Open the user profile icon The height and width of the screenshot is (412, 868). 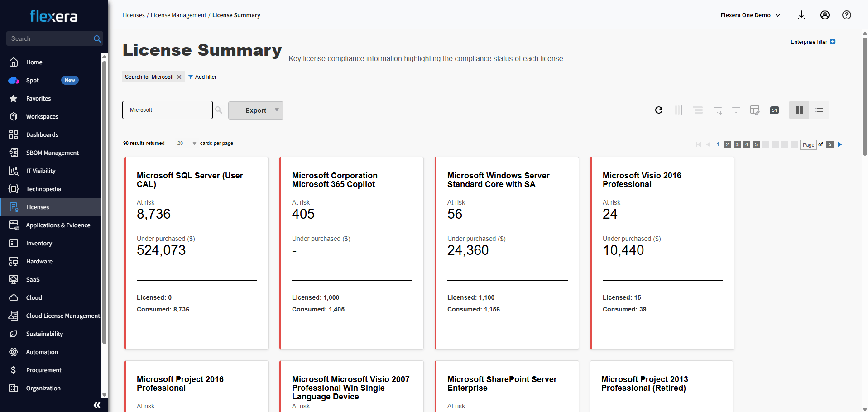point(825,15)
